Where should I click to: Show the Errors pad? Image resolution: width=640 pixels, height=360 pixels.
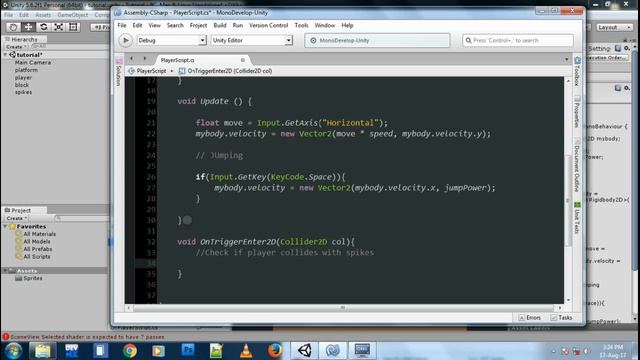(530, 318)
